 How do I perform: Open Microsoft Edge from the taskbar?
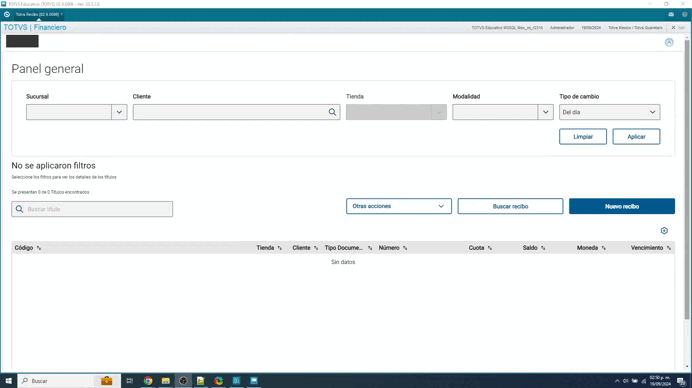coord(218,380)
